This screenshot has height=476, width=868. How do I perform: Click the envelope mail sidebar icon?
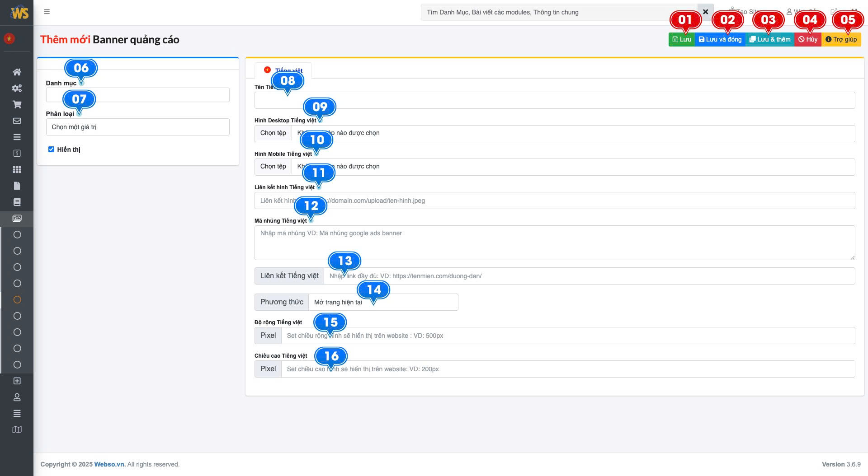pyautogui.click(x=17, y=121)
